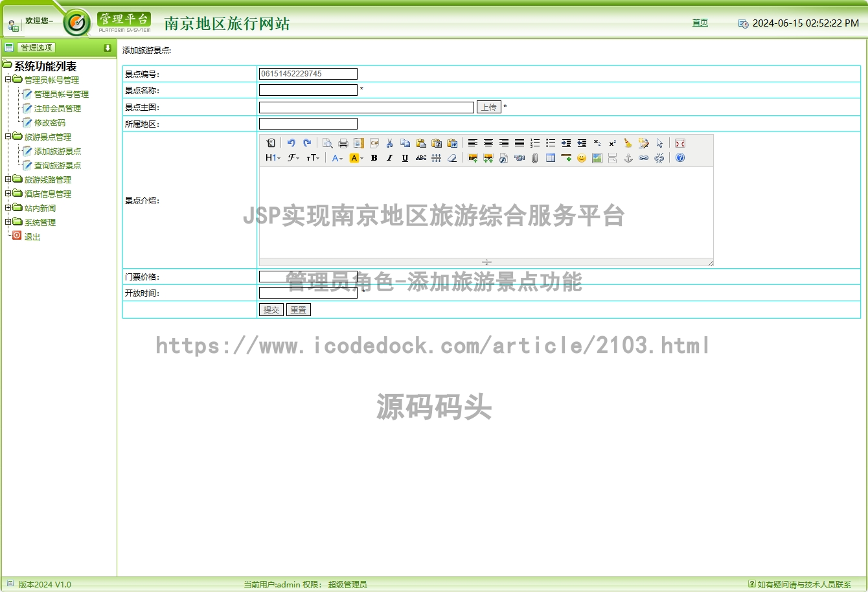Insert emoticon smiley face
The image size is (868, 592).
[582, 158]
